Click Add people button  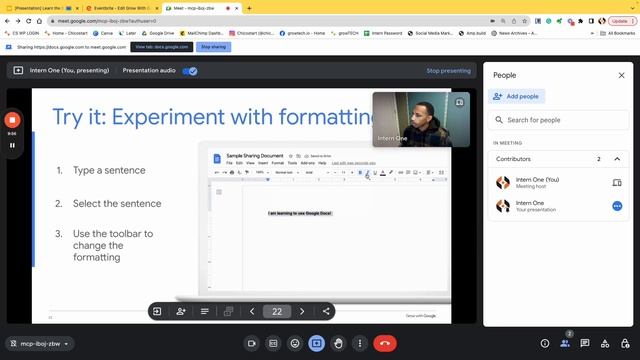point(516,96)
